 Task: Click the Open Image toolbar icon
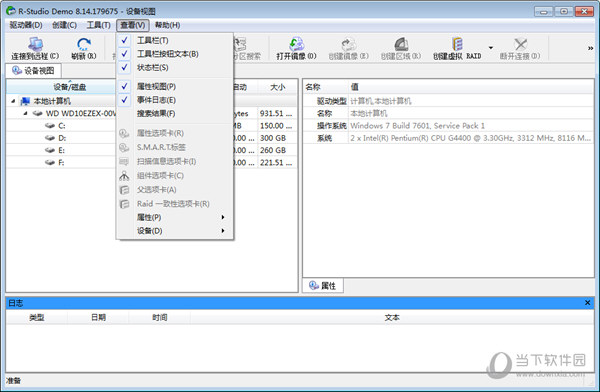pos(297,44)
